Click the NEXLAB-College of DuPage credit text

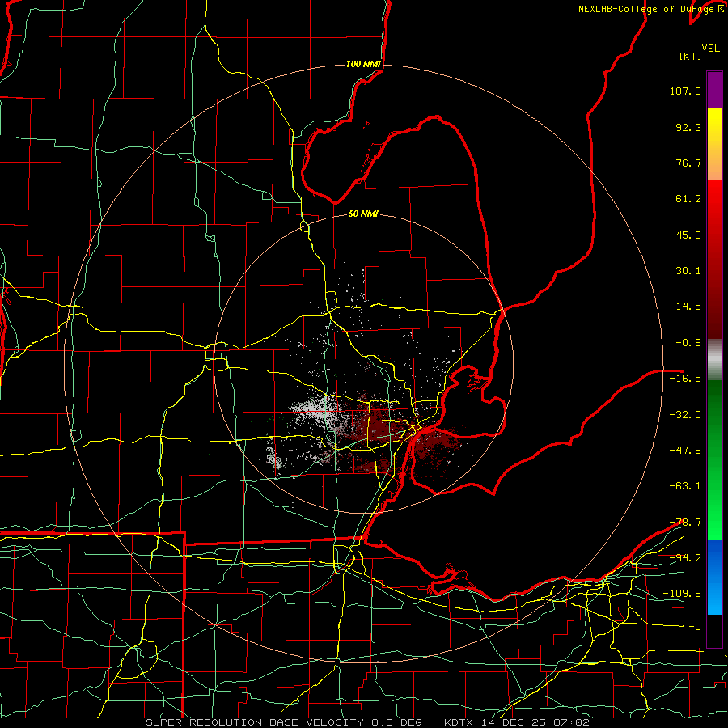pyautogui.click(x=650, y=9)
